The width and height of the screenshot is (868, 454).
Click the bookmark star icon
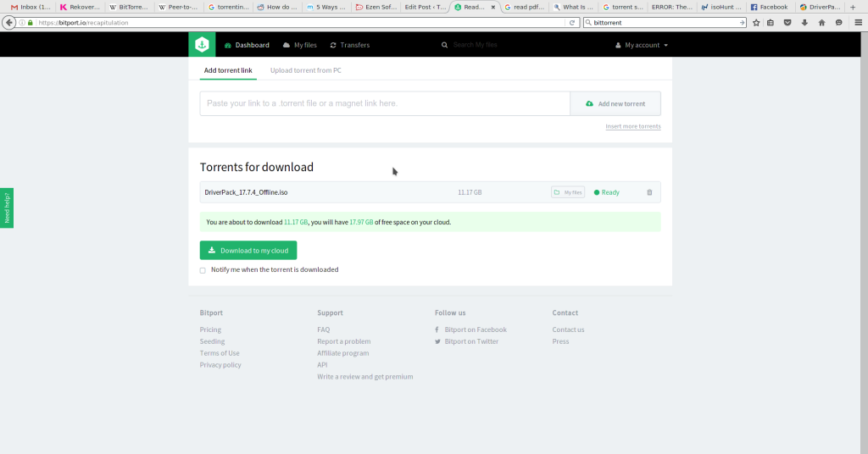coord(756,23)
